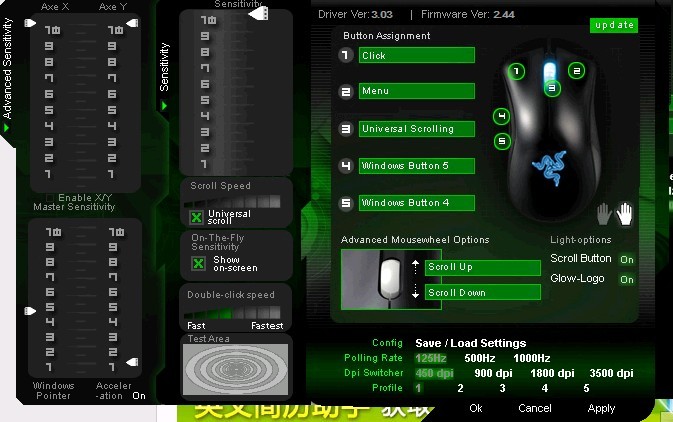Screen dimensions: 673x422
Task: Open button 2 Menu assignment dropdown
Action: (417, 91)
